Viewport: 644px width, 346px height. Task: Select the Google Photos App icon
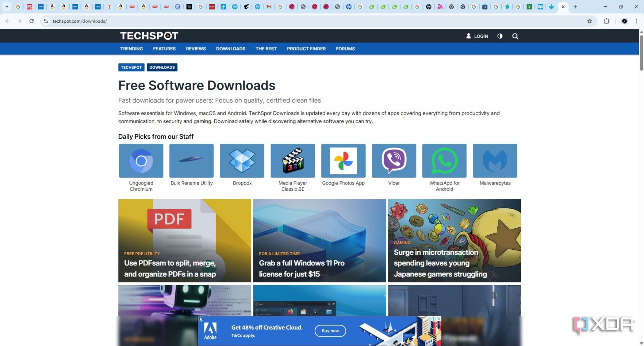pyautogui.click(x=343, y=161)
